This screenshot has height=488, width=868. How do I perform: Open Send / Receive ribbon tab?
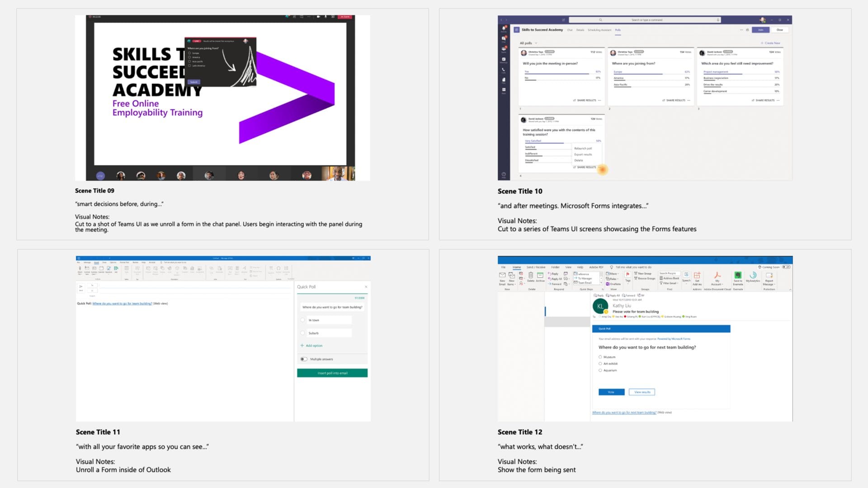pos(536,267)
